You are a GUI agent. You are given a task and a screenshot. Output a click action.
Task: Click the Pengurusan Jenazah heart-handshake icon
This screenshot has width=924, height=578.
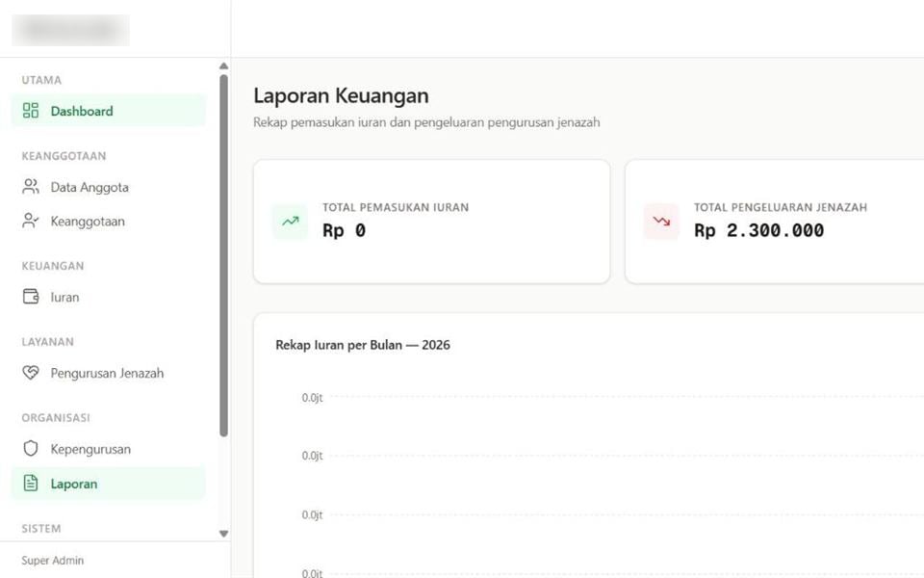pos(31,372)
